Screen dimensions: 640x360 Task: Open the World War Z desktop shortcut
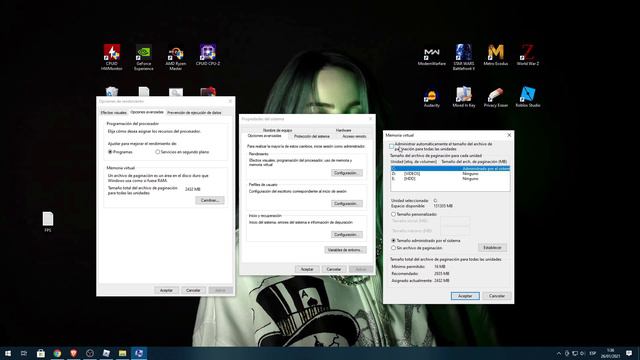click(x=528, y=55)
